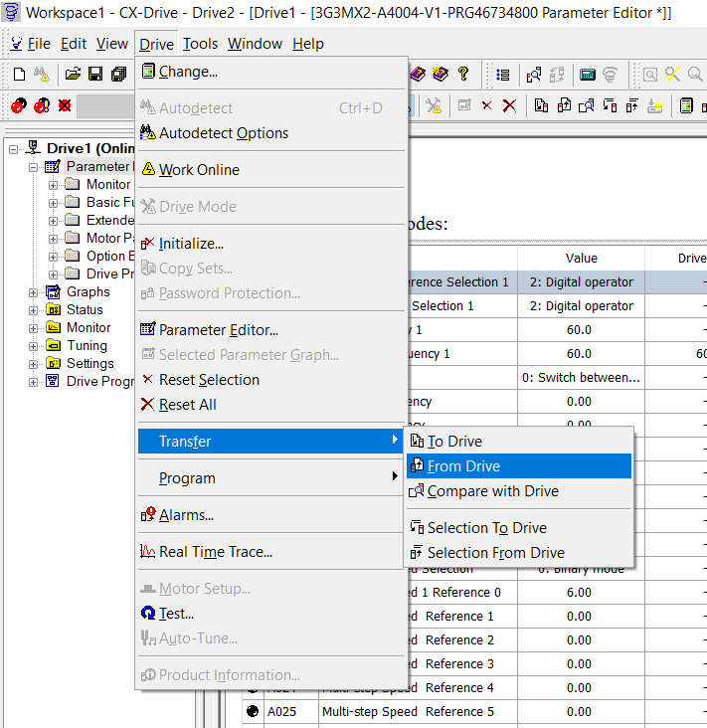Open the View menu
This screenshot has width=707, height=728.
click(x=112, y=44)
